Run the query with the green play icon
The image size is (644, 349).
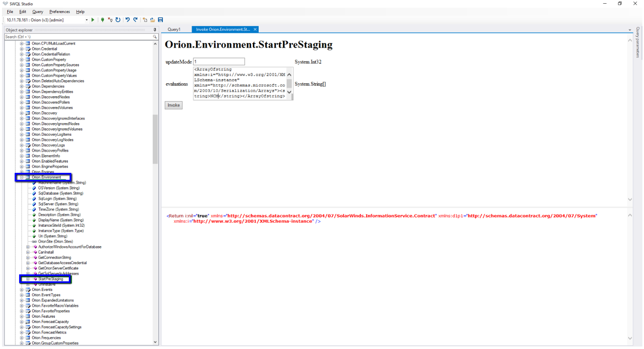(93, 20)
